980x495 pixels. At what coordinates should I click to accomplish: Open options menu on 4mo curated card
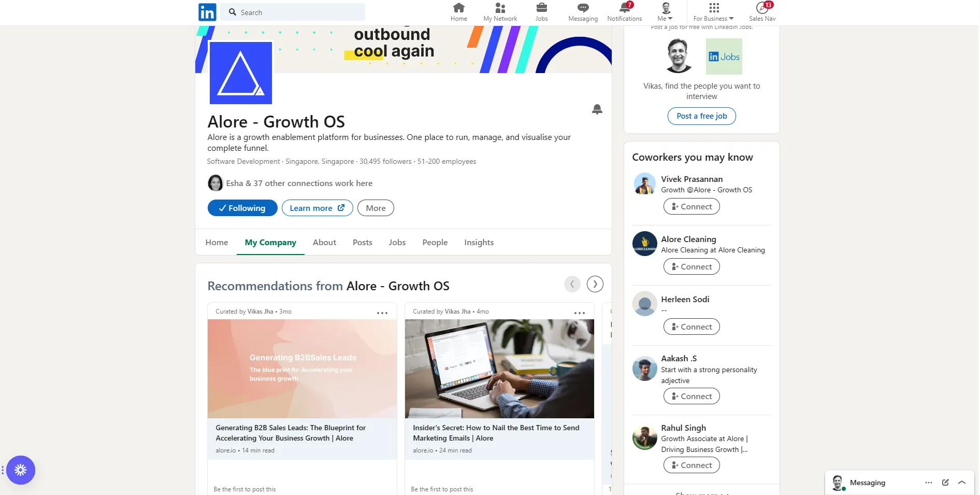(x=580, y=313)
